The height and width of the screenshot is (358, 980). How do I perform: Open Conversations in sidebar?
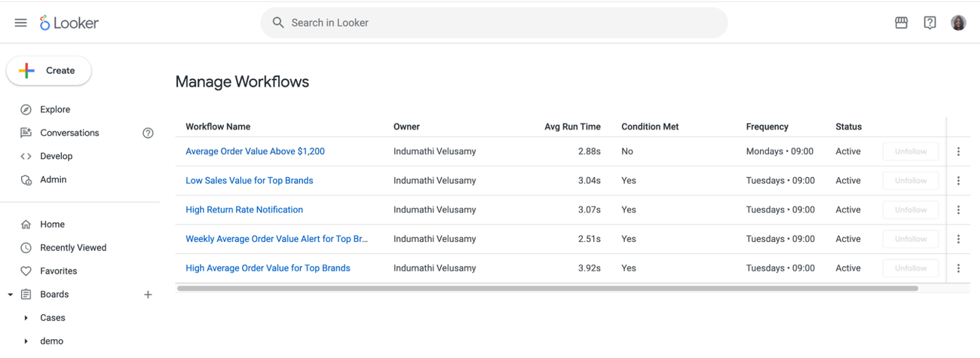[x=69, y=133]
